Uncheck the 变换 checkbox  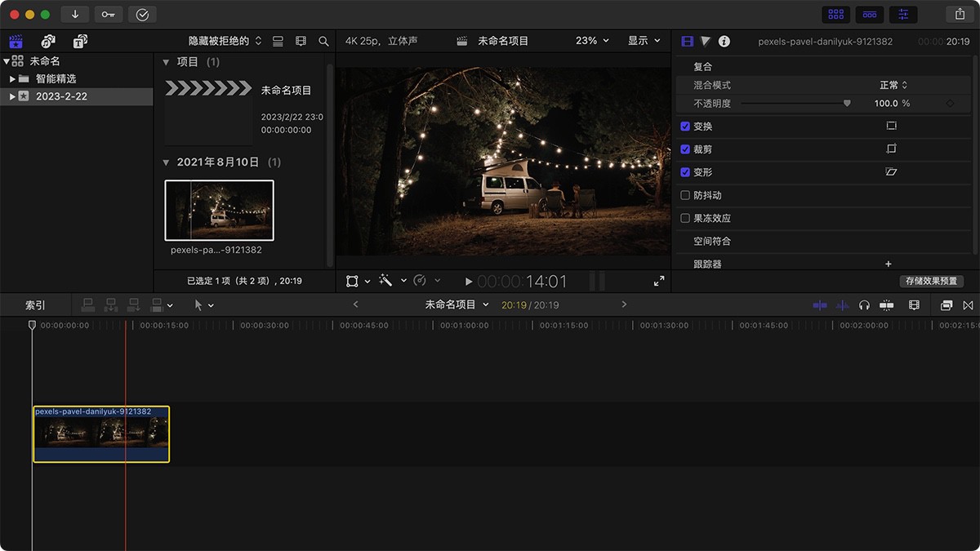pyautogui.click(x=685, y=127)
